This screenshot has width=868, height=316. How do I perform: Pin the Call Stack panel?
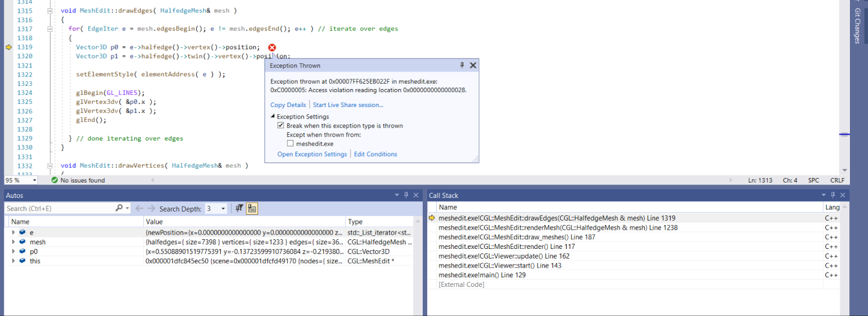pyautogui.click(x=834, y=195)
